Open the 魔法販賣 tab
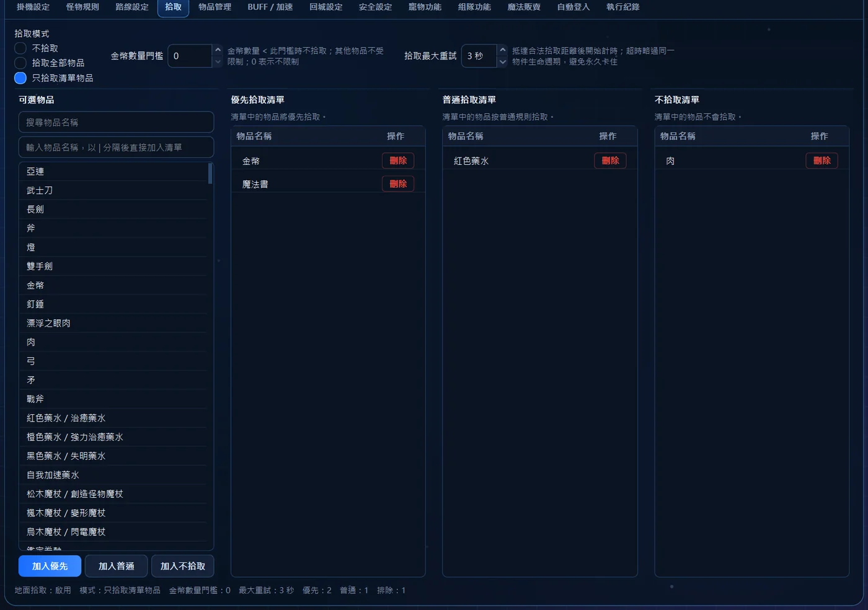Viewport: 868px width, 610px height. [x=525, y=7]
